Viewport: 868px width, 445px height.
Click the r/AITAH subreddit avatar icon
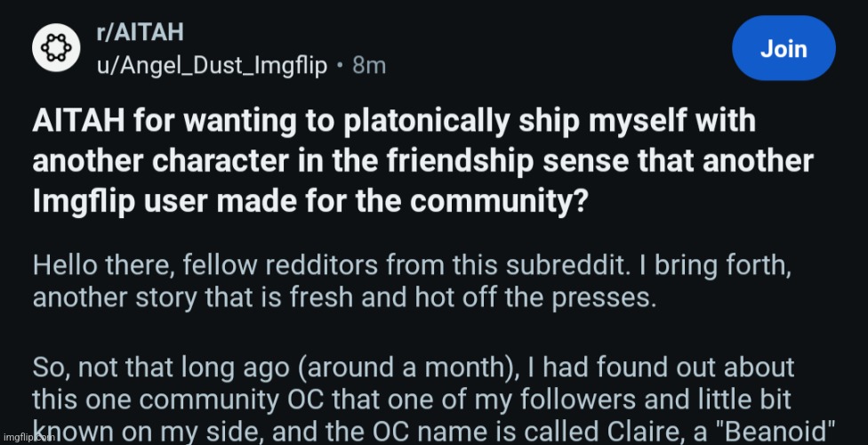click(58, 49)
